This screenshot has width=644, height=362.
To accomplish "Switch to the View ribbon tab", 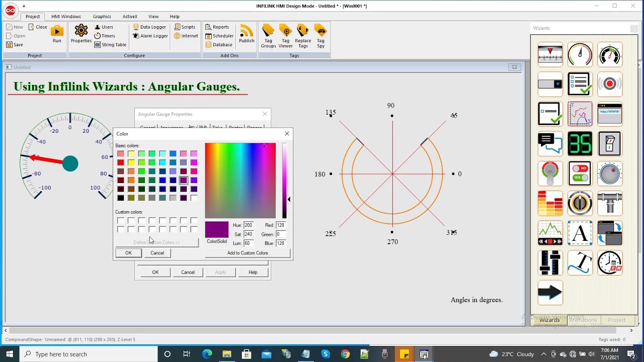I will (x=153, y=17).
